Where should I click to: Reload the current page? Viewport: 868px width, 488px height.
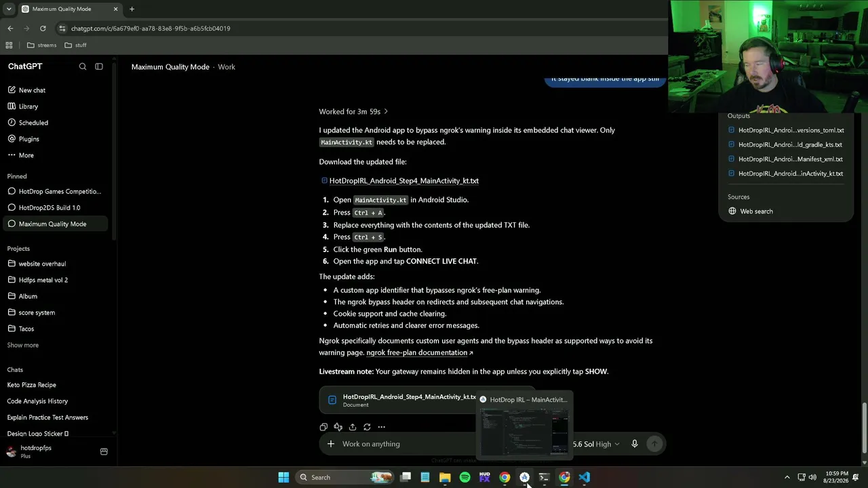[43, 28]
